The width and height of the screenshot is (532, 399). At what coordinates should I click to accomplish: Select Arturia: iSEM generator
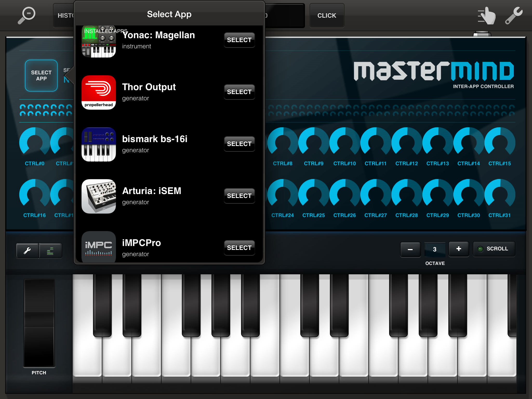(x=239, y=196)
